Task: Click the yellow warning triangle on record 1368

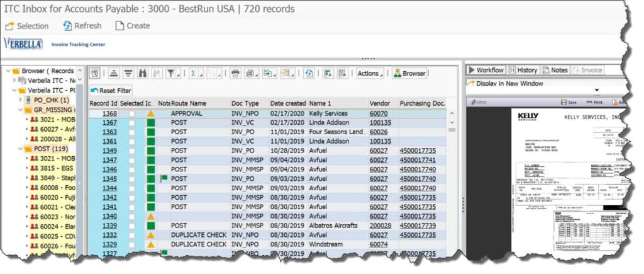Action: coord(151,113)
